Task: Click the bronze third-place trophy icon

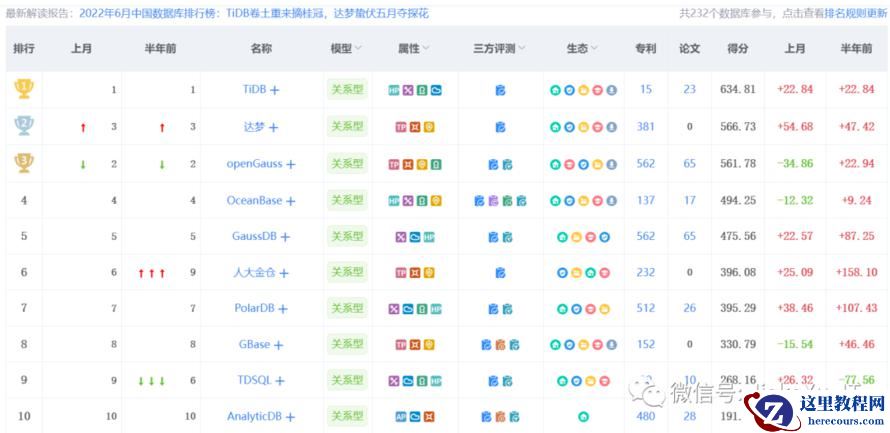Action: click(23, 163)
